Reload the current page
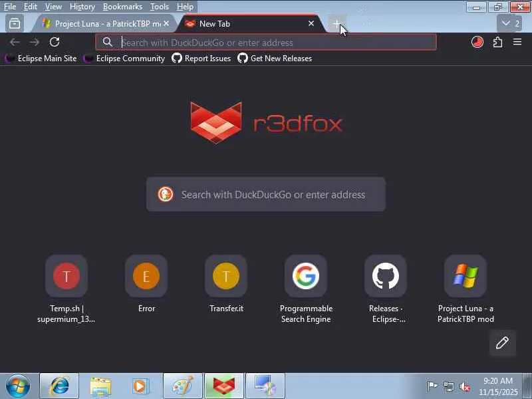 click(55, 42)
